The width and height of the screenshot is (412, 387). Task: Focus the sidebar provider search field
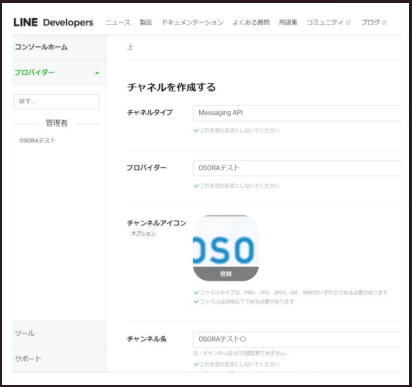(x=57, y=101)
